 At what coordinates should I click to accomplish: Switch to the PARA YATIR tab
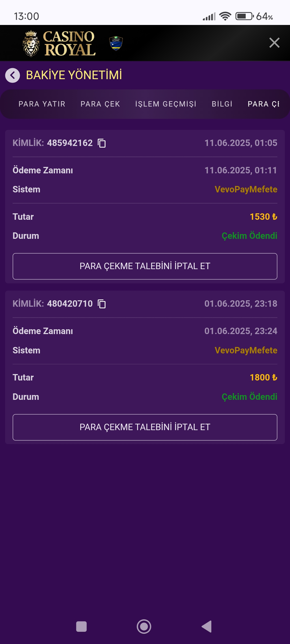[x=41, y=104]
